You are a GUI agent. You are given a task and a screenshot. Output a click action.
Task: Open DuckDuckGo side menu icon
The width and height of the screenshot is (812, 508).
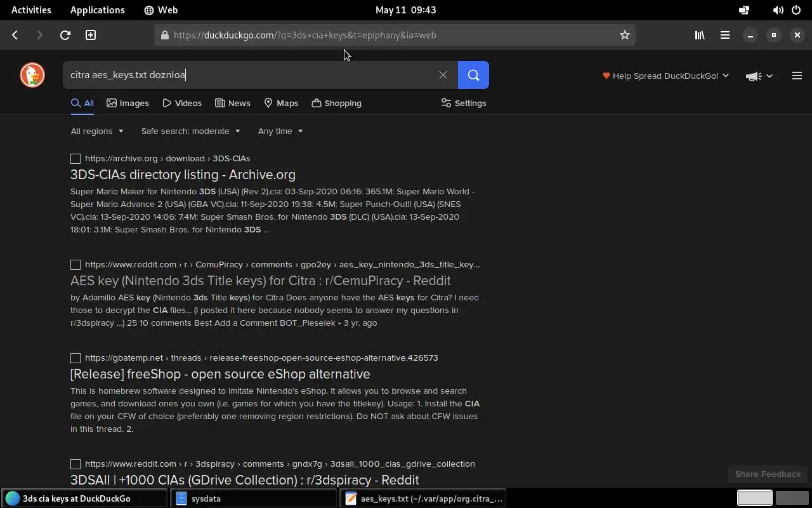point(797,76)
